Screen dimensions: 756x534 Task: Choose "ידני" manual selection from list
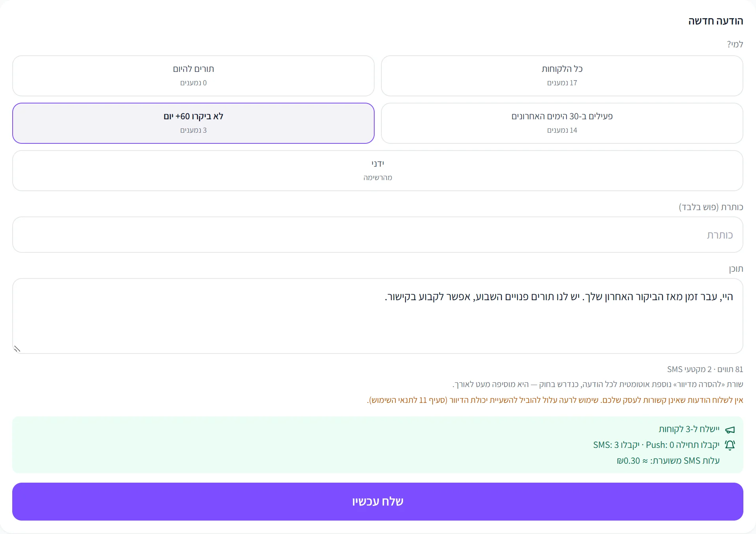pos(378,171)
